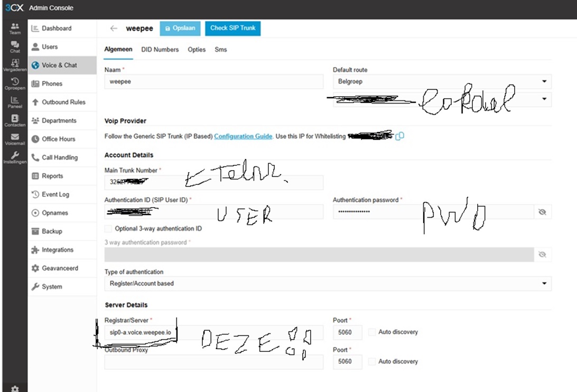Click Authentication password field

[x=433, y=212]
